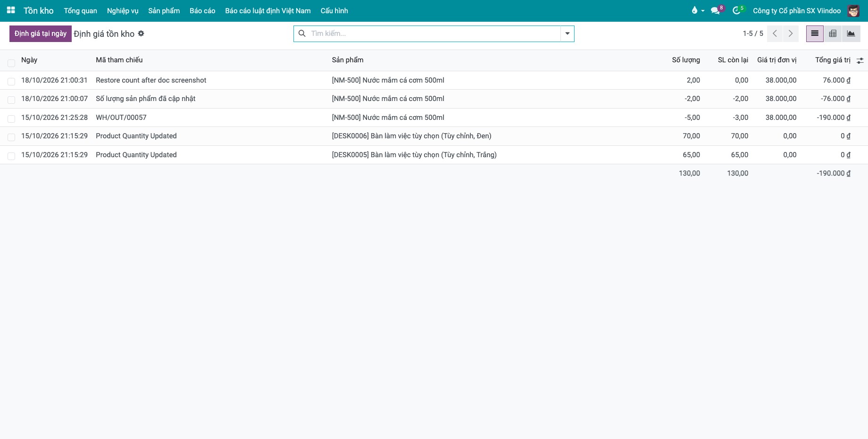Switch to the pivot table view
Viewport: 868px width, 439px height.
tap(833, 34)
